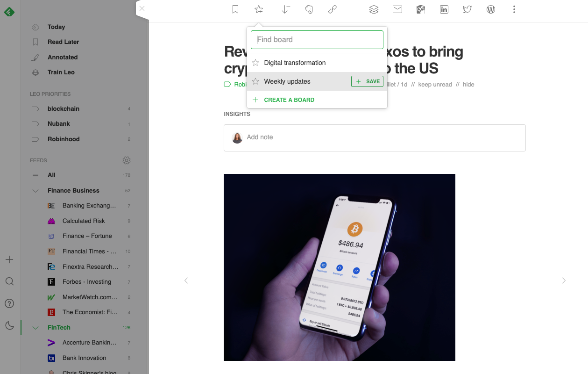Screen dimensions: 588x374
Task: Share article on LinkedIn
Action: click(x=444, y=9)
